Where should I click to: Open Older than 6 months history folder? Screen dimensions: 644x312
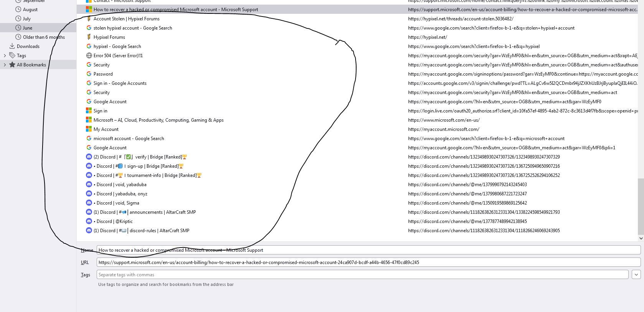pos(44,37)
